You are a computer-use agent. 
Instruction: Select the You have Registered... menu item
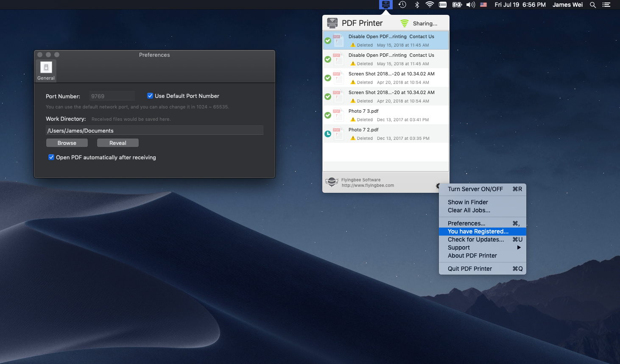pos(483,231)
